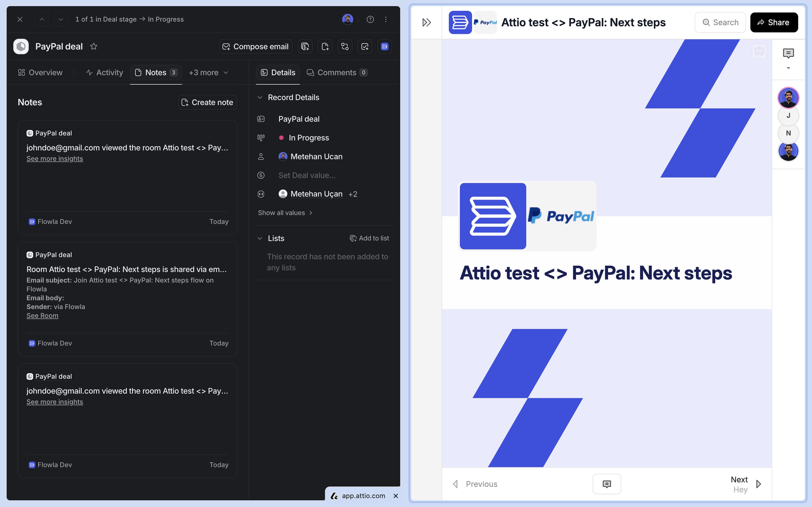Click the help question mark icon
This screenshot has height=507, width=812.
(x=370, y=19)
